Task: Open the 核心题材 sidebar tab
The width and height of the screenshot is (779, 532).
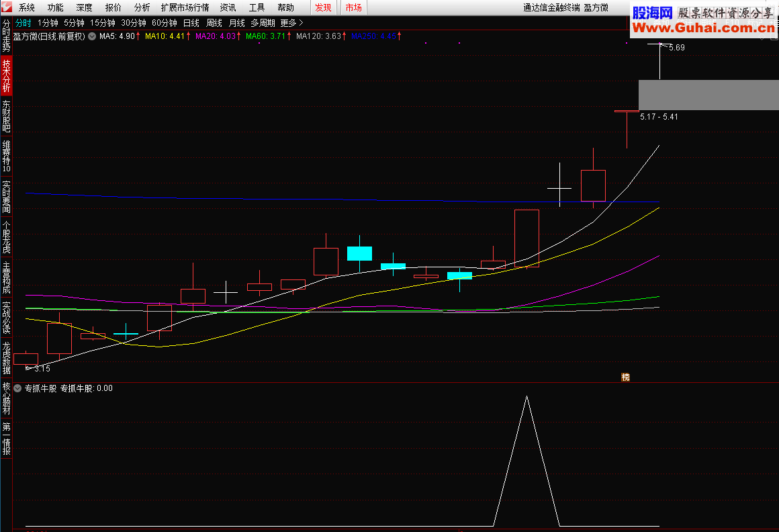Action: click(x=7, y=398)
